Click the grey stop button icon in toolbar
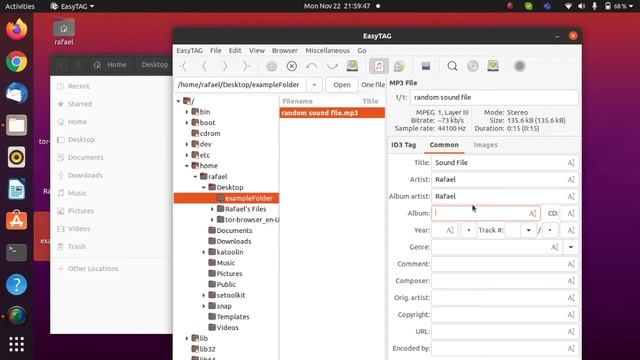Image resolution: width=640 pixels, height=360 pixels. click(x=520, y=66)
